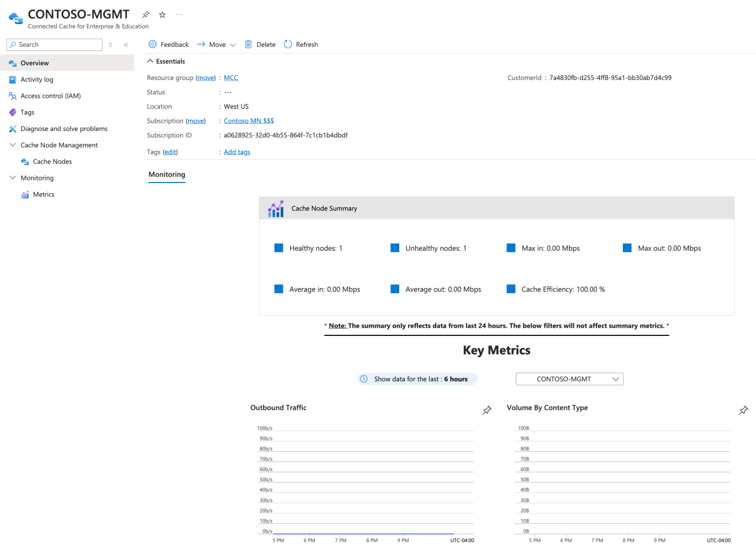Collapse Cache Node Management group
The image size is (756, 550).
[x=13, y=145]
